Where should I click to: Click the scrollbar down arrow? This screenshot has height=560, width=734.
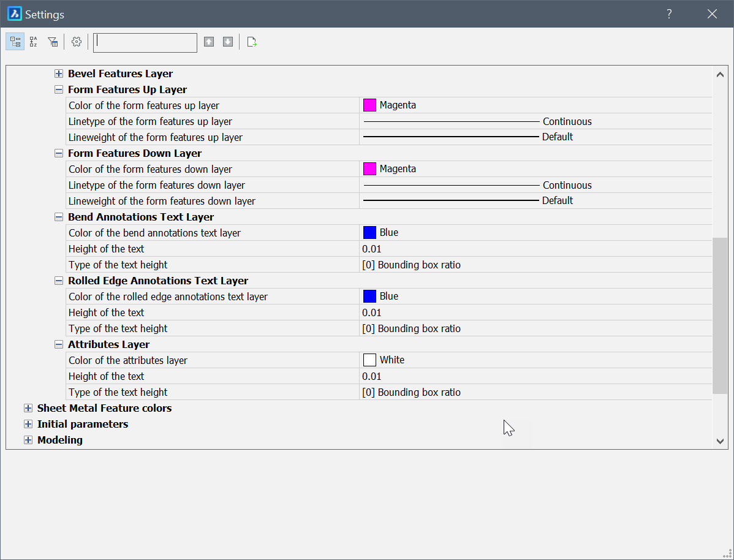click(x=720, y=441)
